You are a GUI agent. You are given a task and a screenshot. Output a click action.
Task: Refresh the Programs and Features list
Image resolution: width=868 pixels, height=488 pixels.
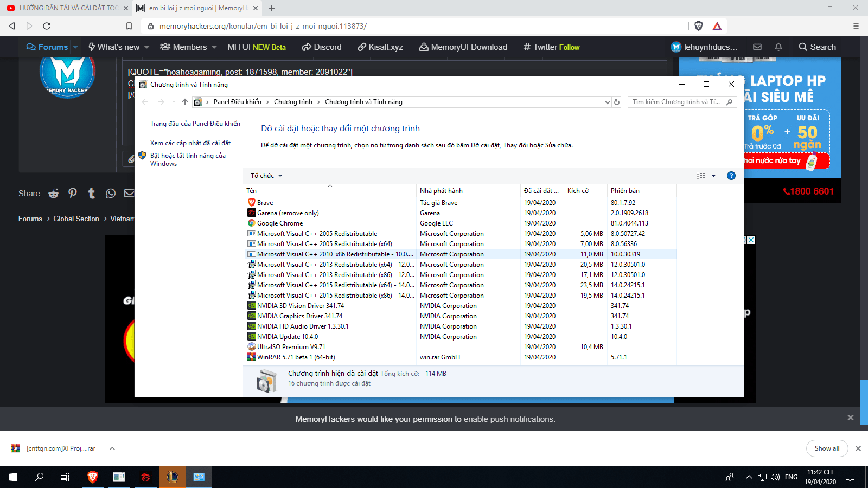click(617, 102)
